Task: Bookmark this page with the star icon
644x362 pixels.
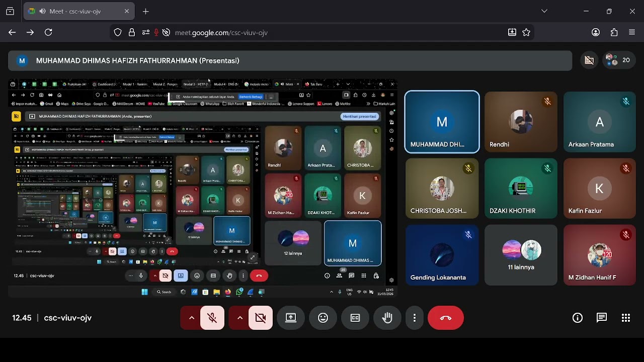Action: coord(526,33)
